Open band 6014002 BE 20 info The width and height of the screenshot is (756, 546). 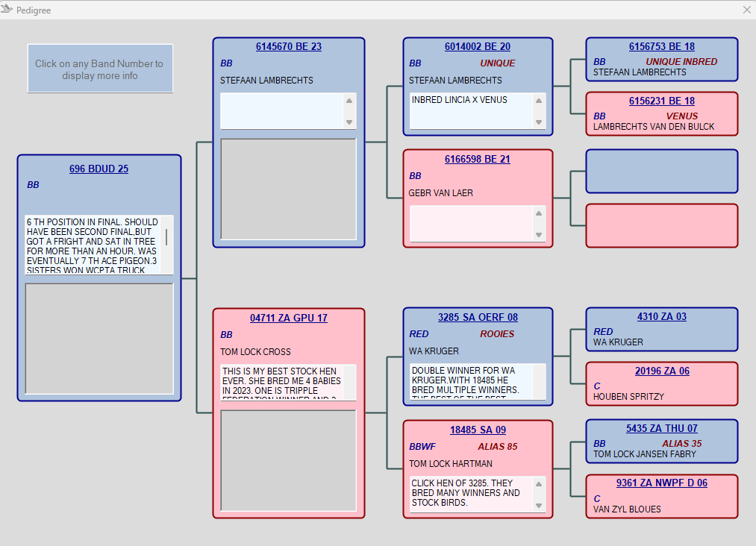[477, 47]
